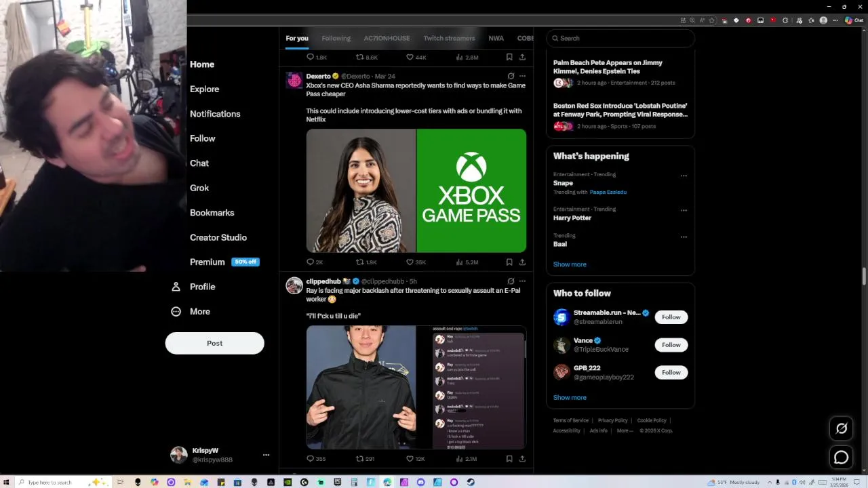Switch to the Twitch streamers tab
868x488 pixels.
(x=449, y=39)
